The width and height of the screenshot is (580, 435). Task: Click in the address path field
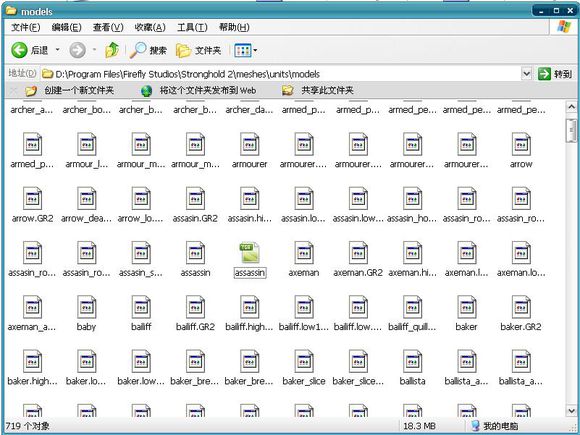click(x=280, y=74)
